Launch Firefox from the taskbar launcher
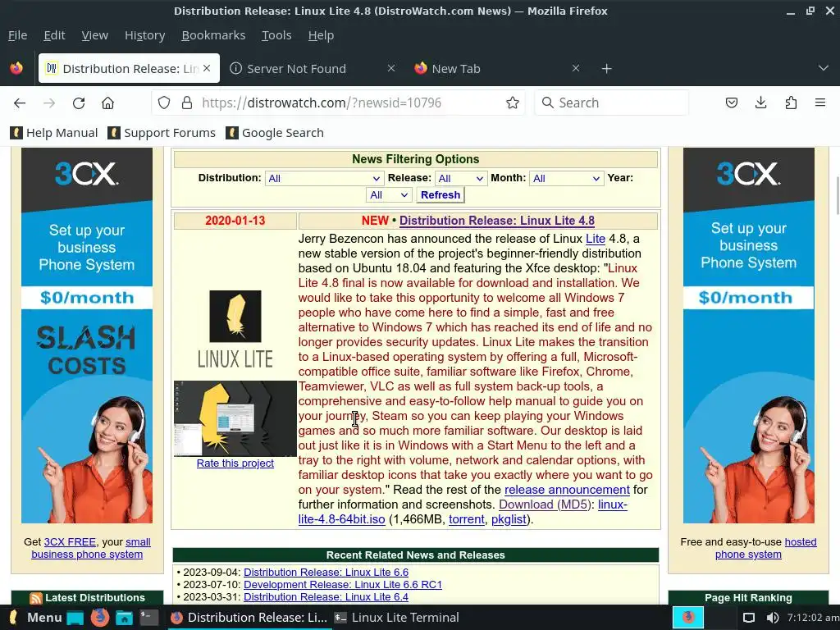This screenshot has height=630, width=840. pos(99,618)
